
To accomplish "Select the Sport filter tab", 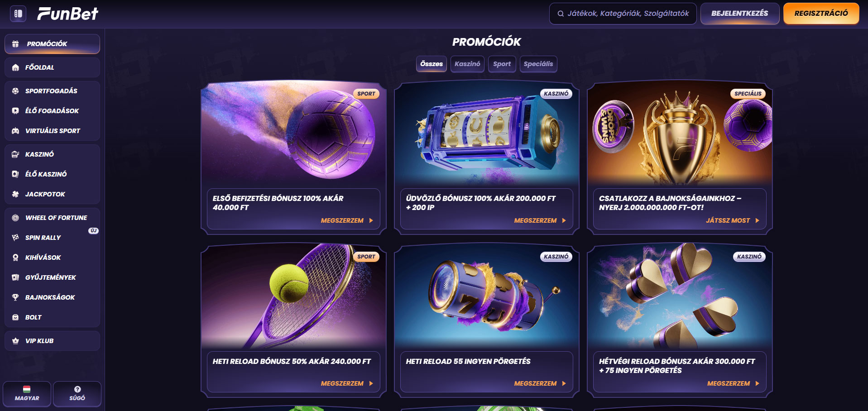I will 502,64.
